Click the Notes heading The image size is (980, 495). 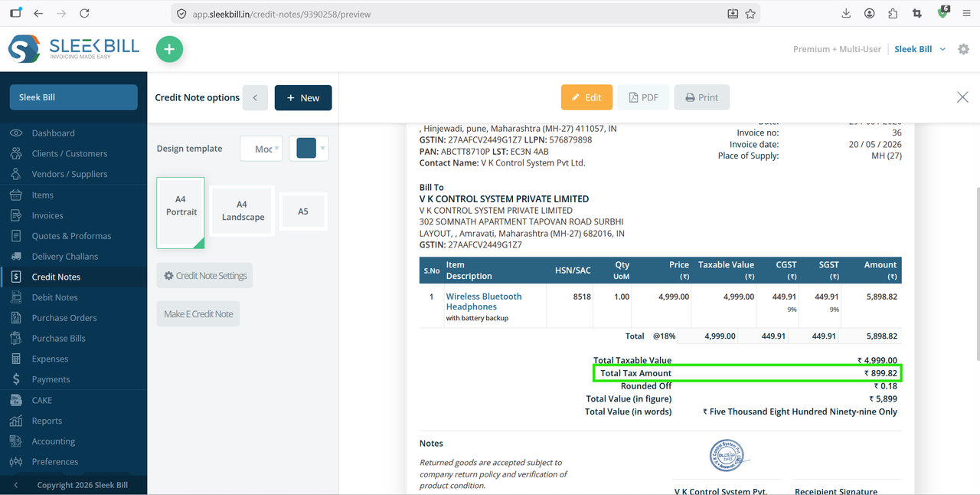[431, 444]
